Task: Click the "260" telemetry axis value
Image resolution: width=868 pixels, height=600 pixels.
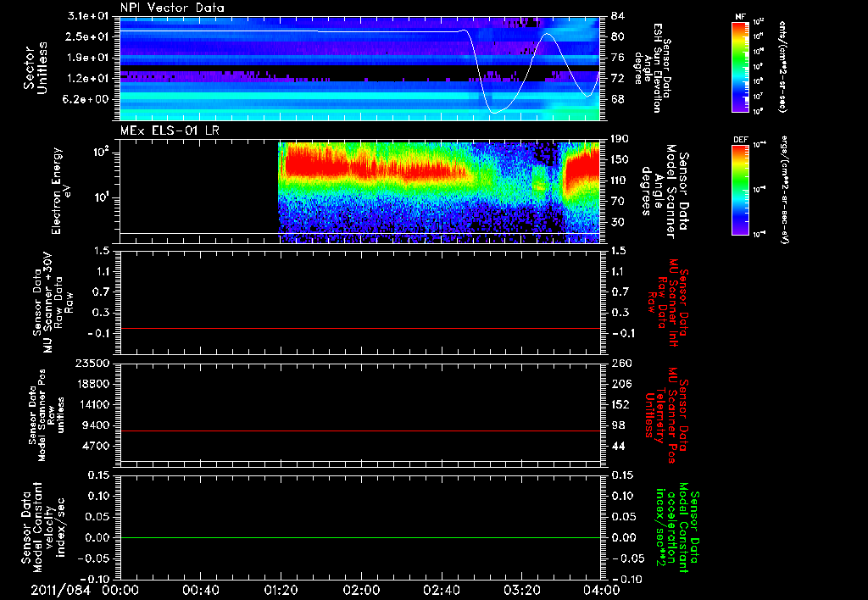Action: 620,363
